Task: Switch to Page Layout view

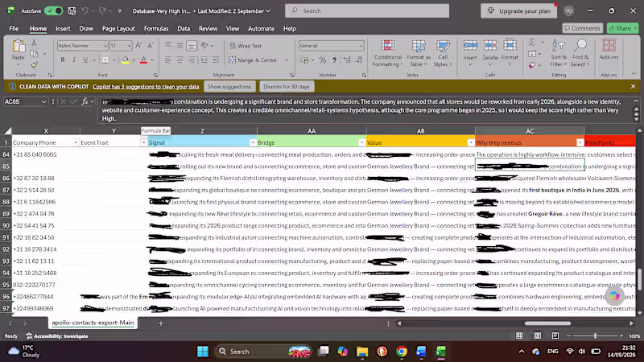Action: pyautogui.click(x=537, y=335)
